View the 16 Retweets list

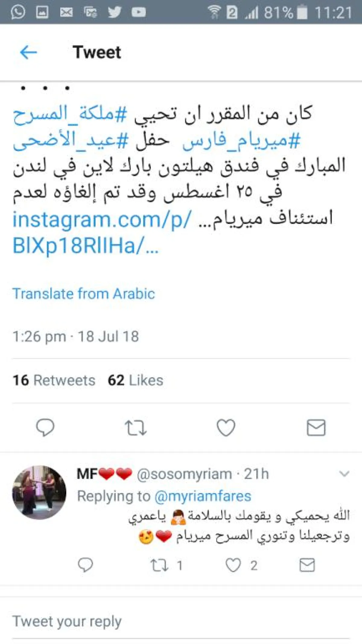pyautogui.click(x=54, y=380)
